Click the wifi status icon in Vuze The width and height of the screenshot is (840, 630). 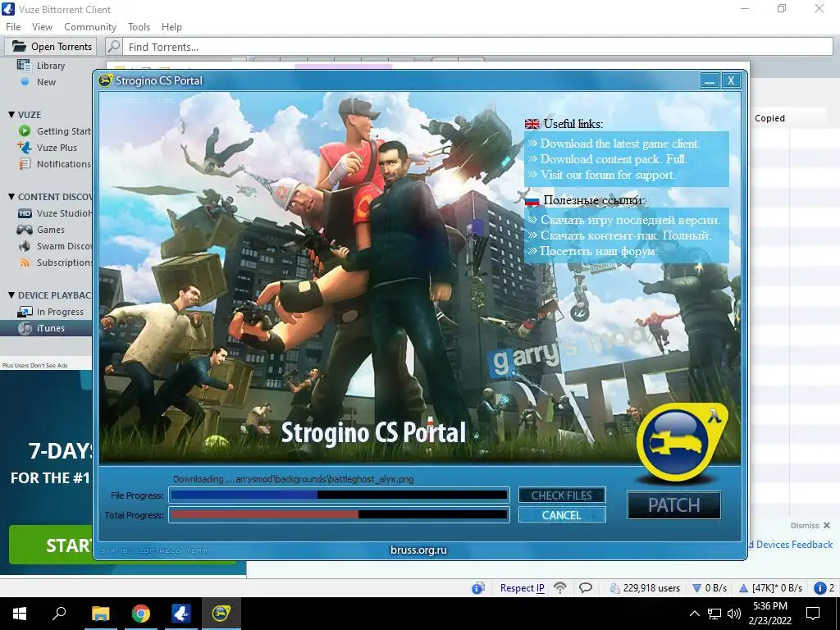[560, 587]
